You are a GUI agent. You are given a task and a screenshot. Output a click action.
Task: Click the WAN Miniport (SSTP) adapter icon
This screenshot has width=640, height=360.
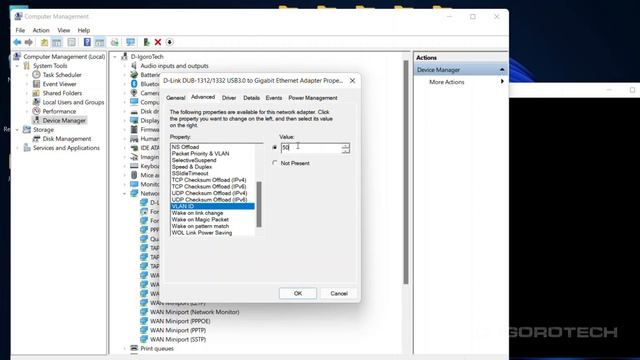pos(144,339)
